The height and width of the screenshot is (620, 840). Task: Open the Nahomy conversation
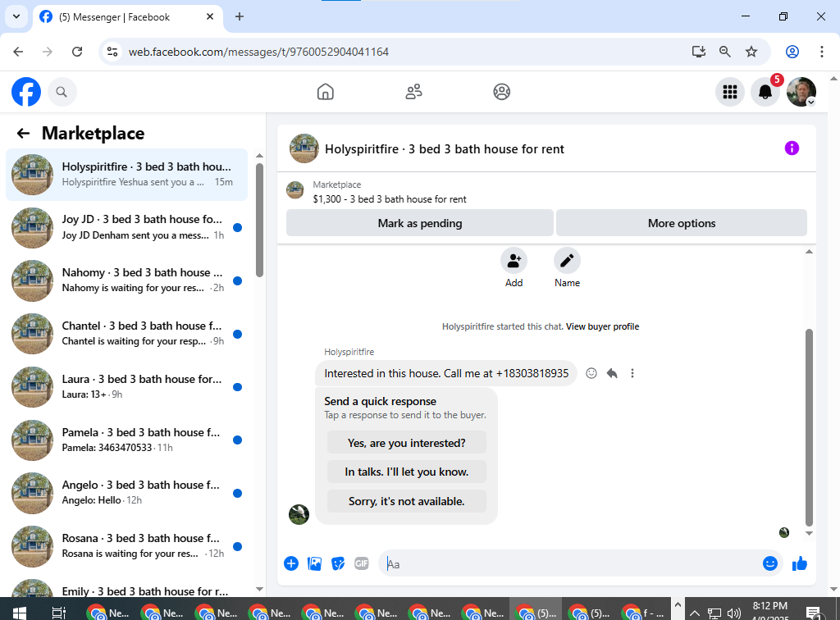pyautogui.click(x=126, y=280)
